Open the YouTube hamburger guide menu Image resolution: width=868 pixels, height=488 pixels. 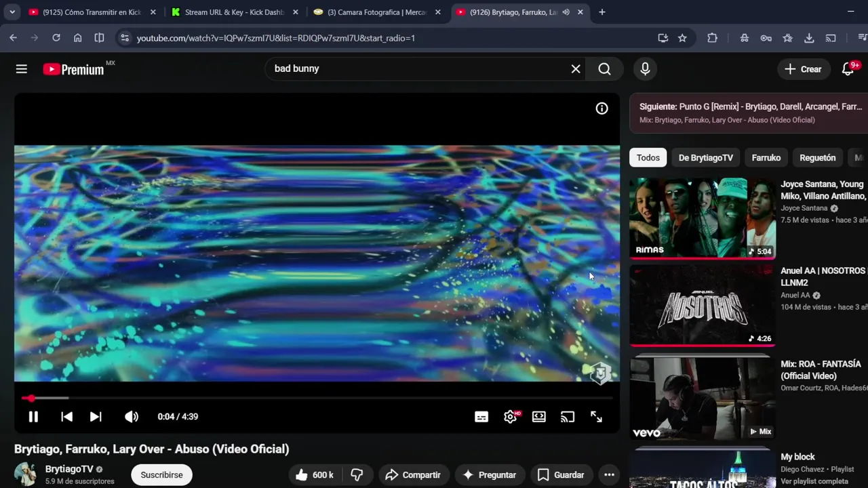click(22, 69)
